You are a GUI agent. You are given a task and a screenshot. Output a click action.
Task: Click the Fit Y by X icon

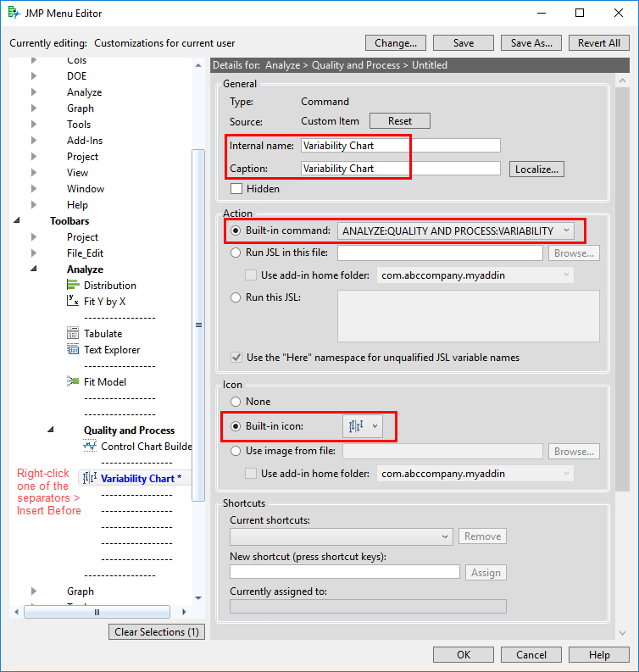click(x=73, y=301)
